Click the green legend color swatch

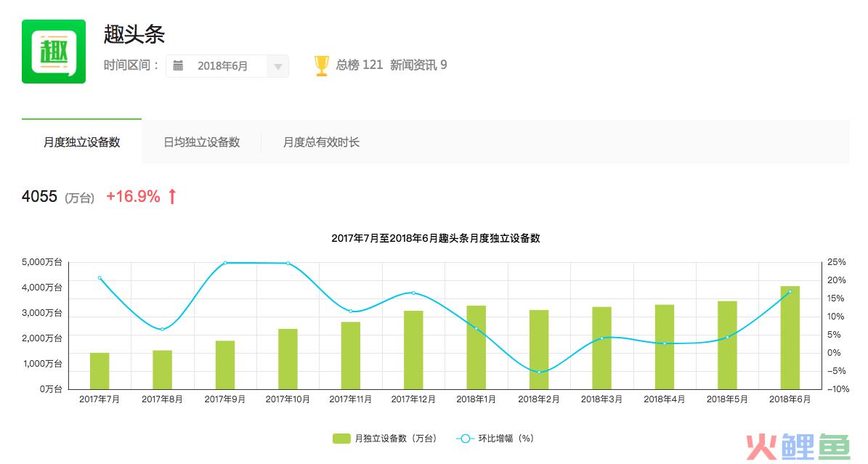(x=341, y=439)
